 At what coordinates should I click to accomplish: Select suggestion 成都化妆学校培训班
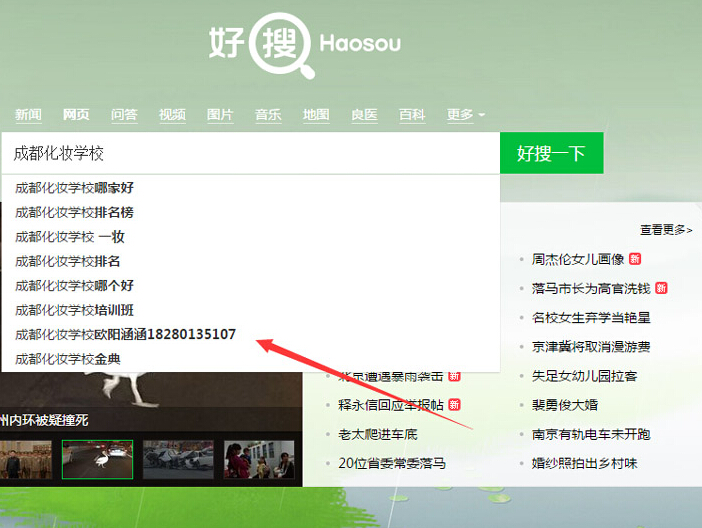click(74, 310)
